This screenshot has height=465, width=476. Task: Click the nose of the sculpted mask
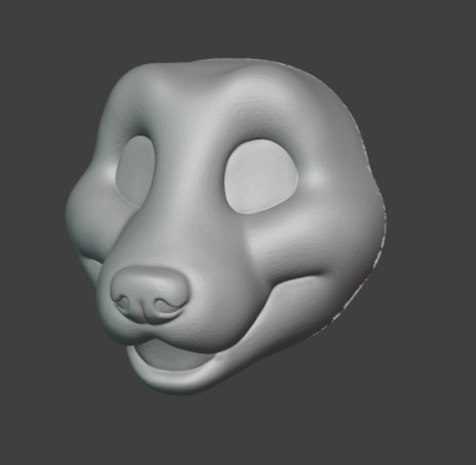(149, 295)
